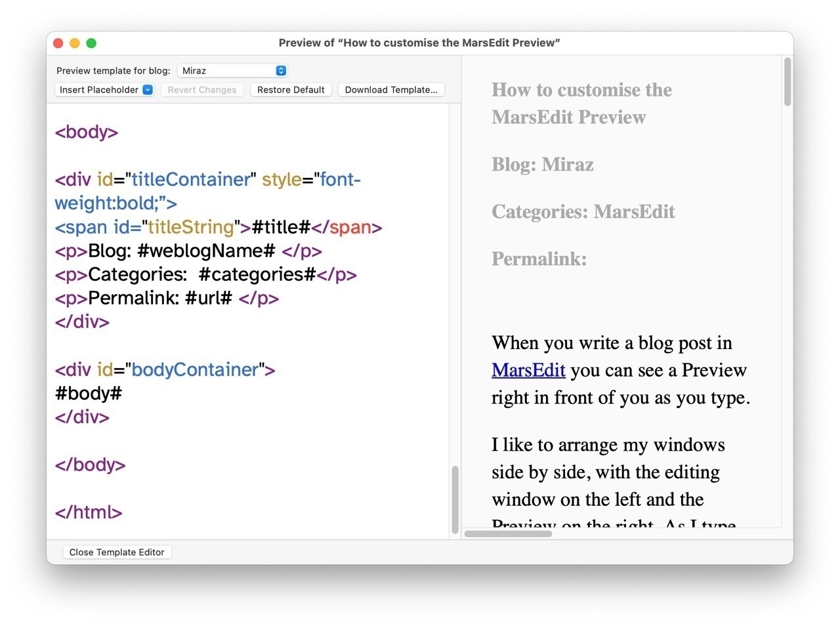Click the disabled Revert Changes button

[x=202, y=90]
